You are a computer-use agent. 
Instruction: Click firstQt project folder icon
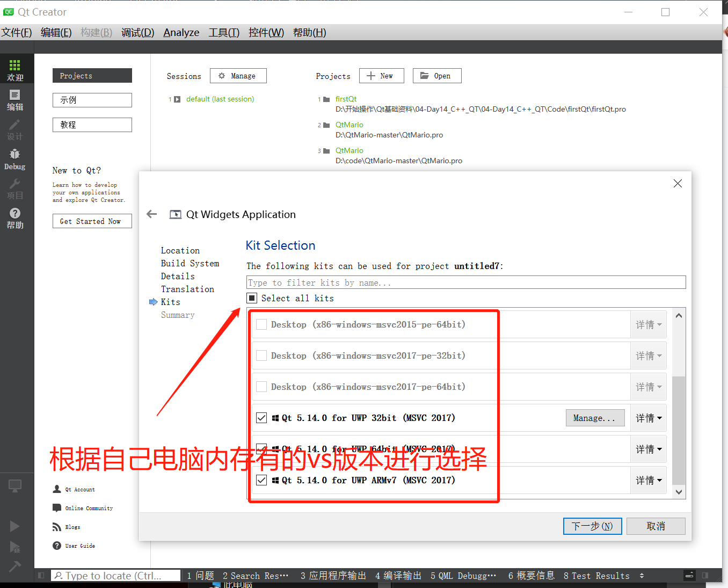click(x=326, y=99)
